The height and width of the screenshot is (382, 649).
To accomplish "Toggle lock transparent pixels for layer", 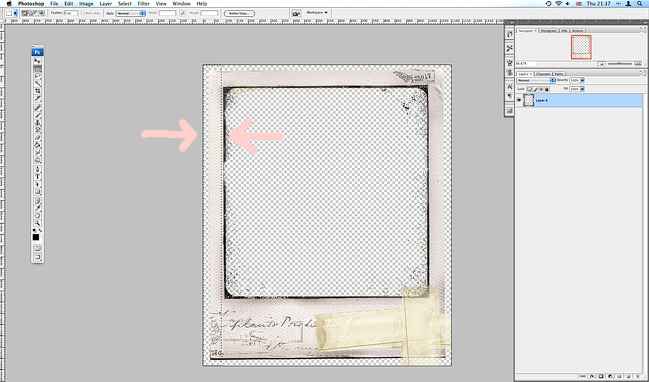I will tap(529, 89).
